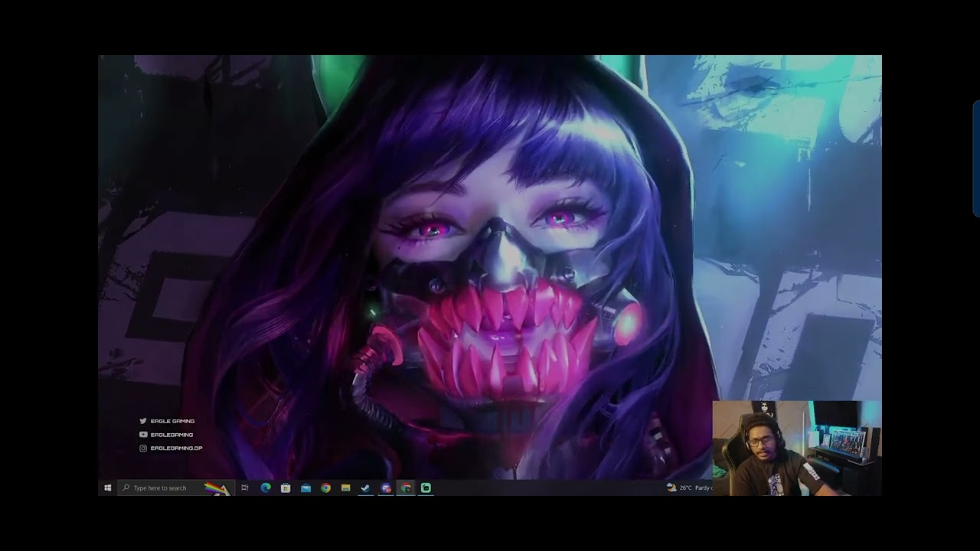Viewport: 980px width, 551px height.
Task: Open the purple app icon beside Steam
Action: coord(386,487)
